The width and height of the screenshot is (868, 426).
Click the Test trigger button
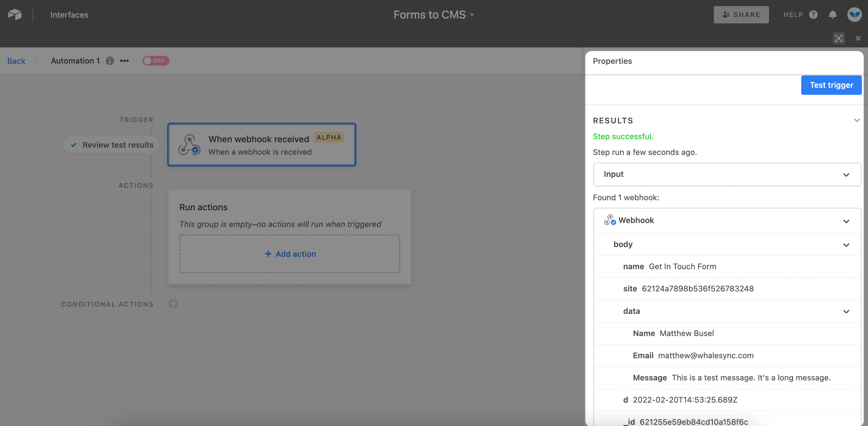coord(831,85)
